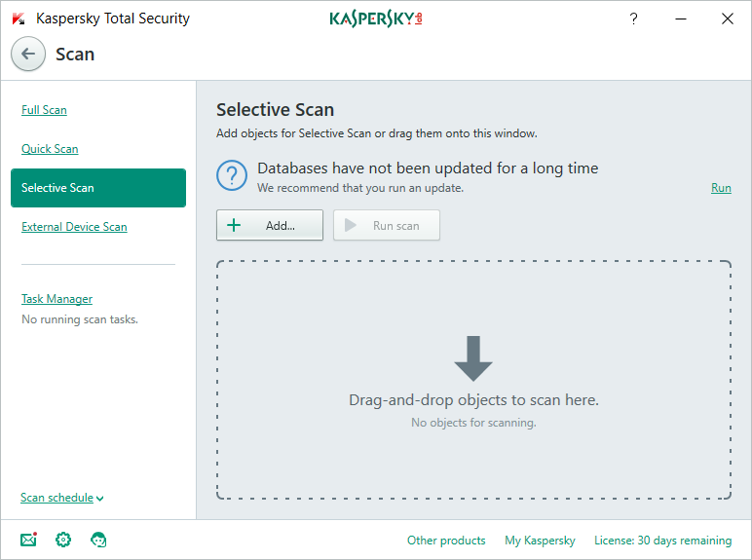This screenshot has height=560, width=752.
Task: Open External Device Scan
Action: (x=74, y=227)
